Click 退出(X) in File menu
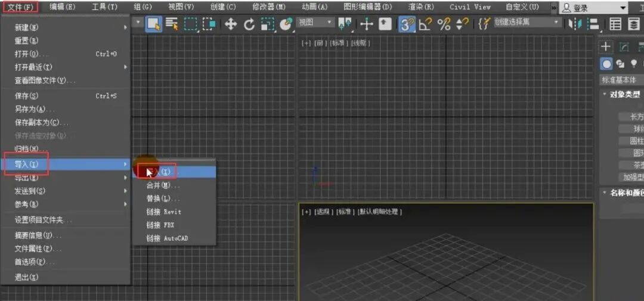 click(x=66, y=277)
